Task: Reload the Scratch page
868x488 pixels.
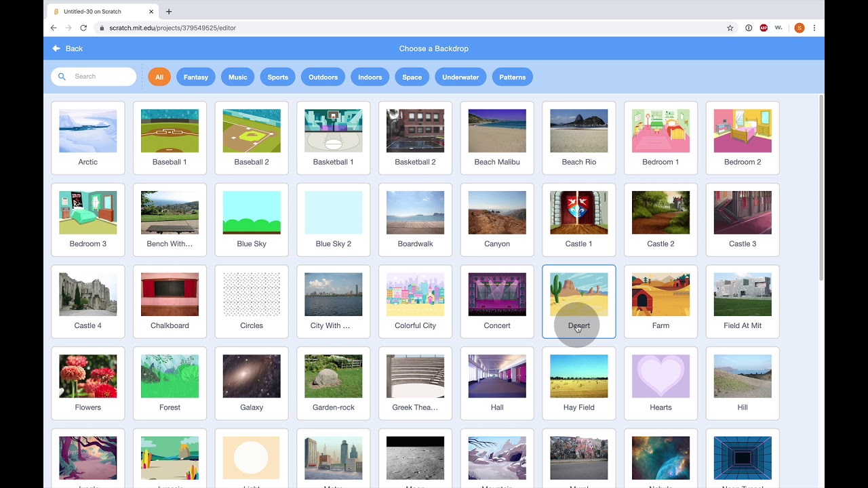Action: pyautogui.click(x=83, y=28)
